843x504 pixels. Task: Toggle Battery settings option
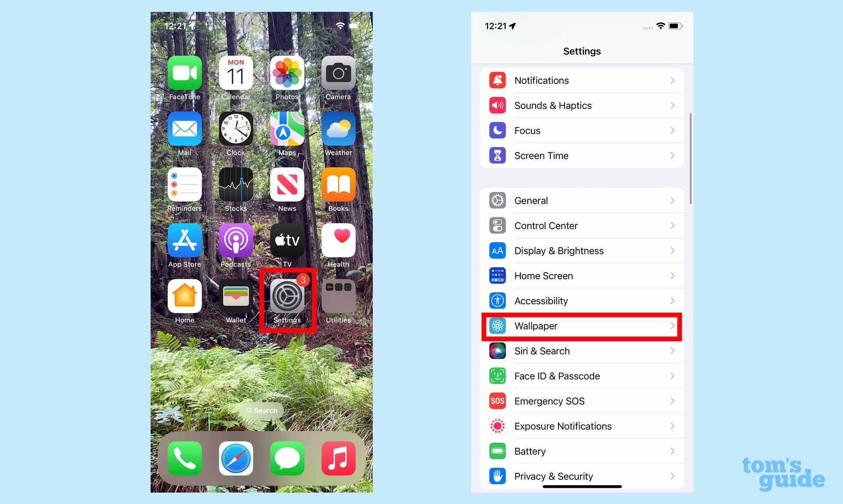pos(582,451)
